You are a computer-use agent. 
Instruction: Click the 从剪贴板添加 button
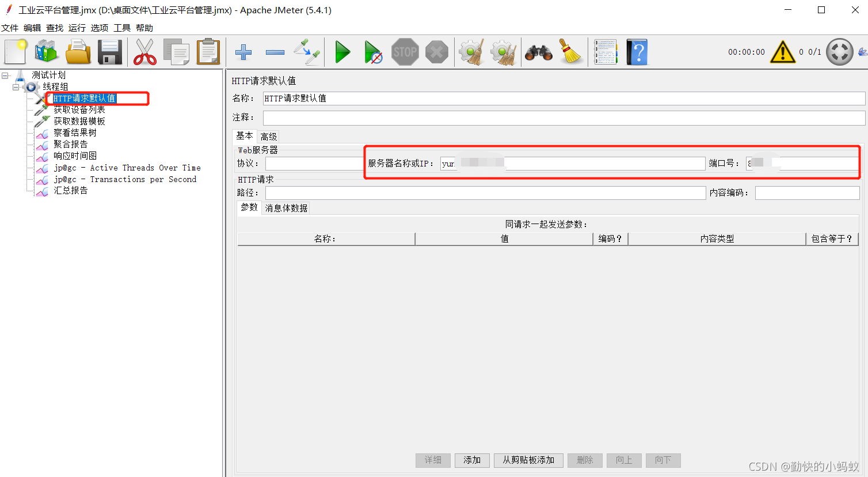coord(528,460)
